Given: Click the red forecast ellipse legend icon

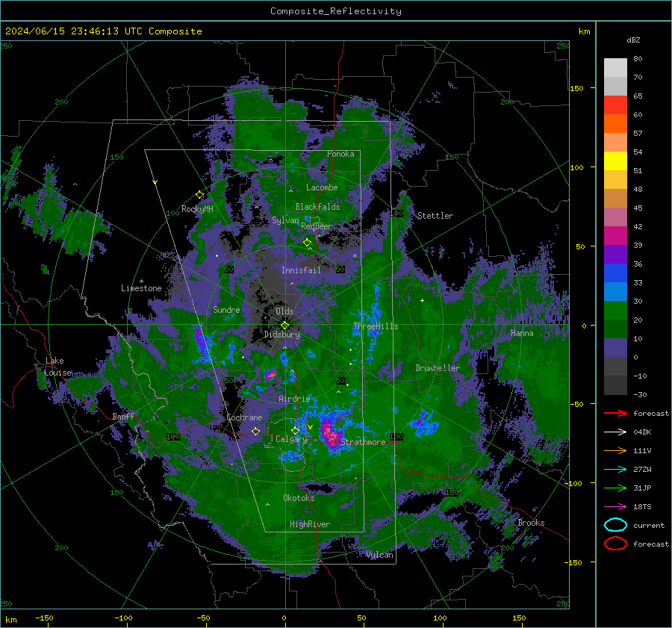Looking at the screenshot, I should pos(615,544).
